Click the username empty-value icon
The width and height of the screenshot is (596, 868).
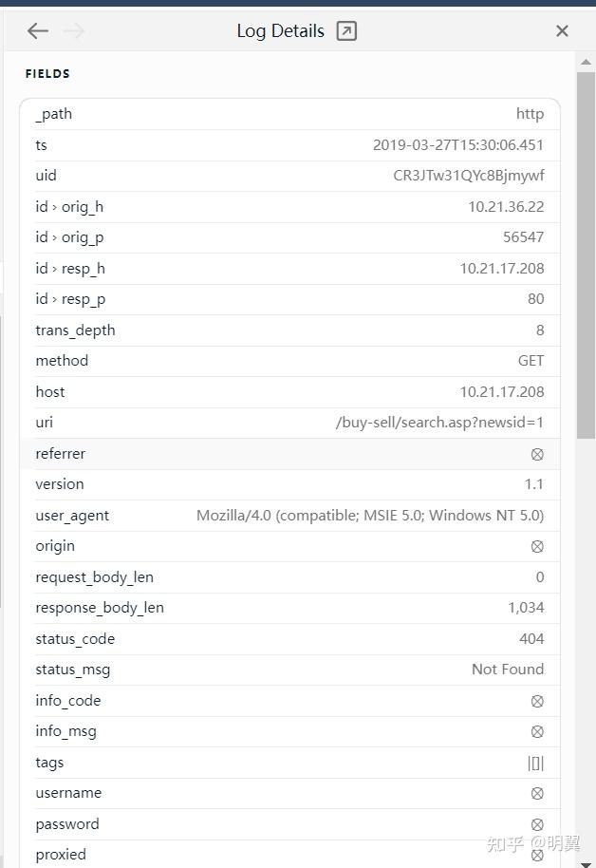[x=537, y=793]
